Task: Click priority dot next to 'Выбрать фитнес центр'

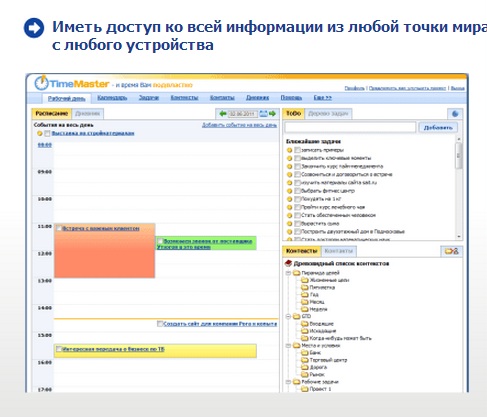Action: click(x=289, y=191)
